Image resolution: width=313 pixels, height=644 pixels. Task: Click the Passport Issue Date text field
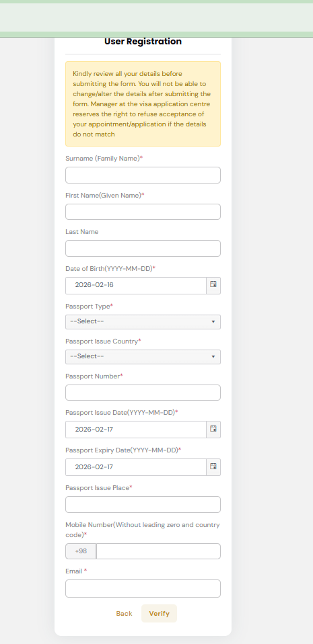pyautogui.click(x=136, y=430)
